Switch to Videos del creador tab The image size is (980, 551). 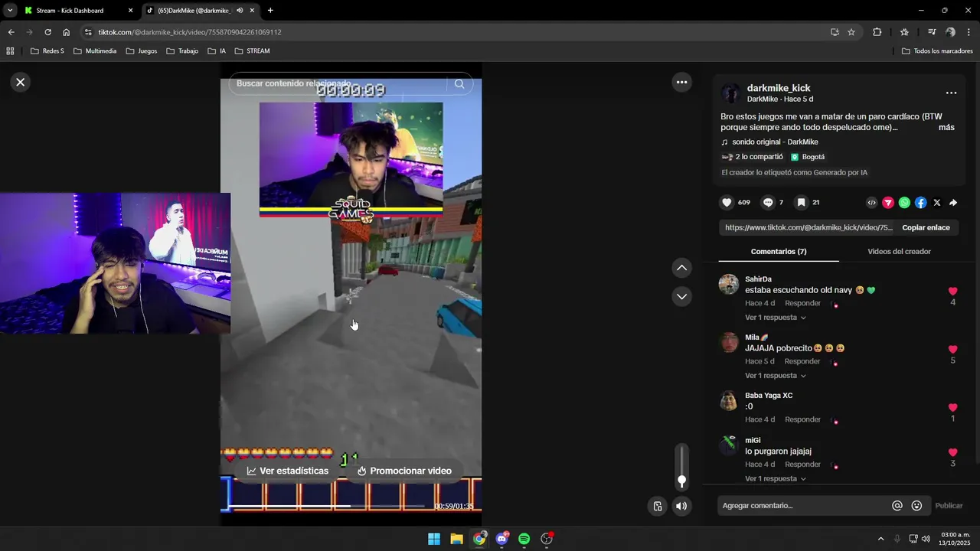pyautogui.click(x=899, y=252)
